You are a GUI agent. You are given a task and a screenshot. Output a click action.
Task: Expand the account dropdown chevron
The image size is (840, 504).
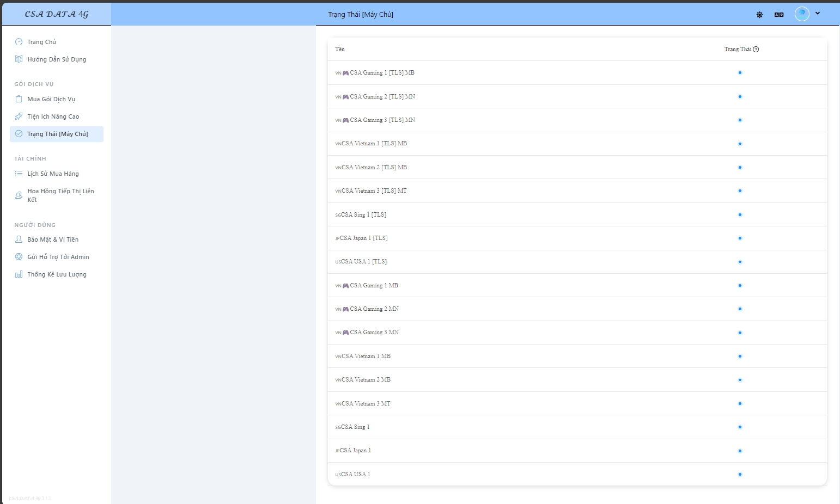click(818, 14)
